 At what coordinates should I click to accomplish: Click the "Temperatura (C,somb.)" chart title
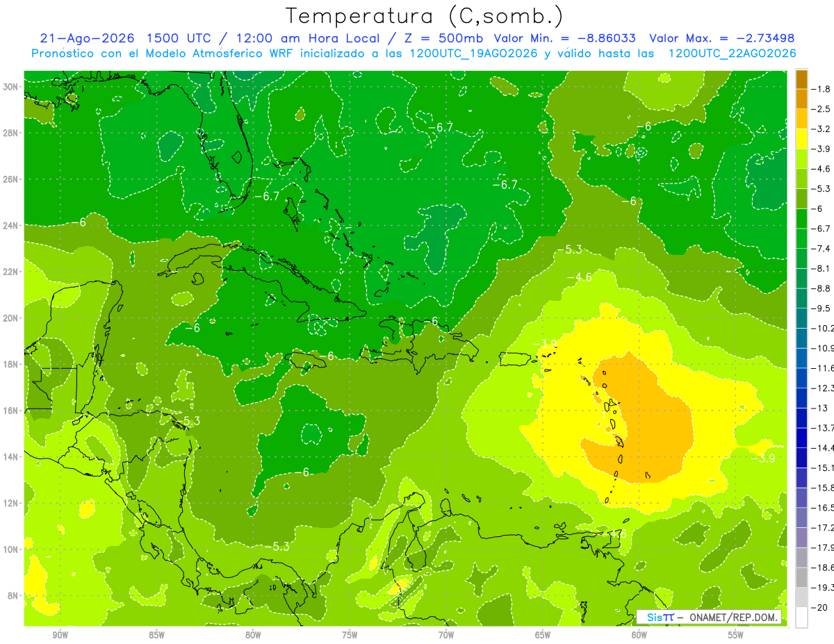(x=425, y=16)
